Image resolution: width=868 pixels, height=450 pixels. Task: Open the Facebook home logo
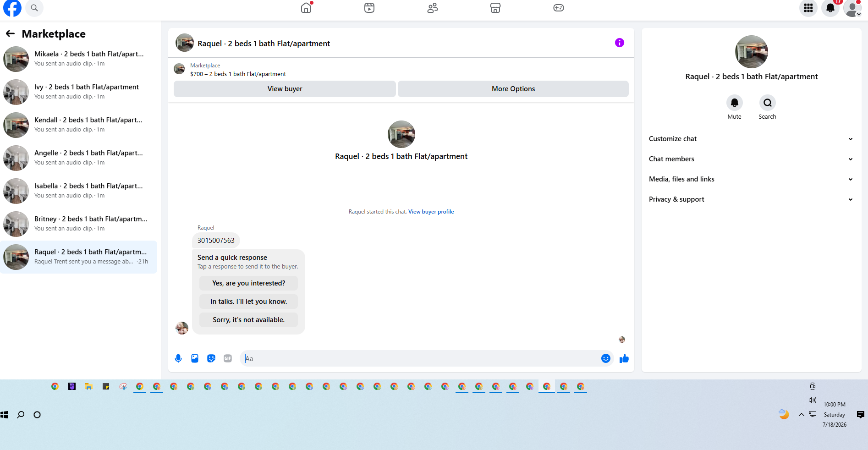click(12, 8)
